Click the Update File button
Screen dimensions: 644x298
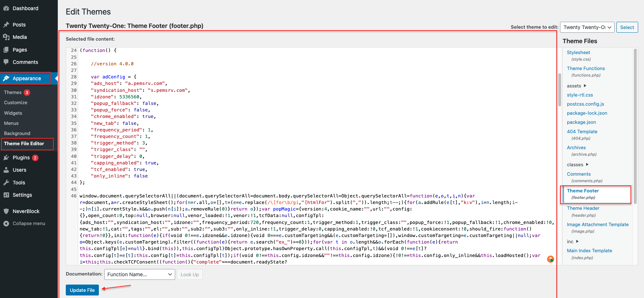point(82,290)
